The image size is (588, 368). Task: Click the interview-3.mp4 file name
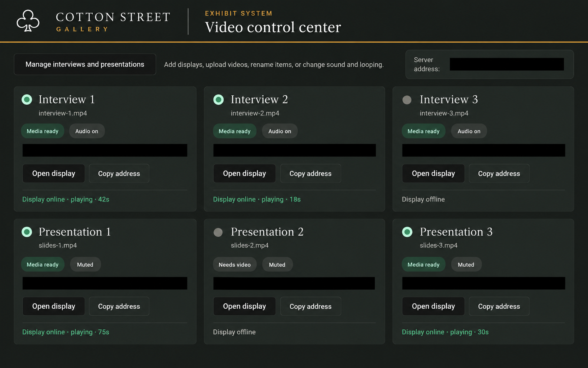pyautogui.click(x=444, y=113)
